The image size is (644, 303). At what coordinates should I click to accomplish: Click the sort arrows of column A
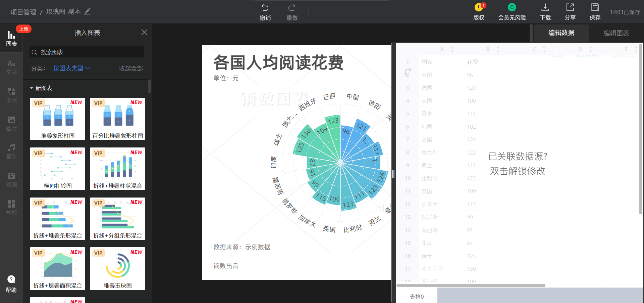pos(452,49)
